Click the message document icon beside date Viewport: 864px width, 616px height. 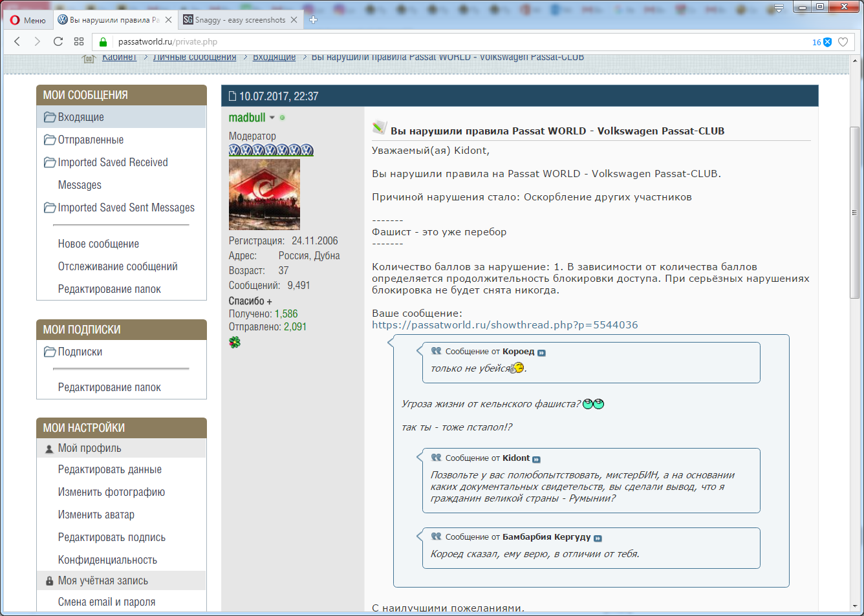pyautogui.click(x=233, y=96)
